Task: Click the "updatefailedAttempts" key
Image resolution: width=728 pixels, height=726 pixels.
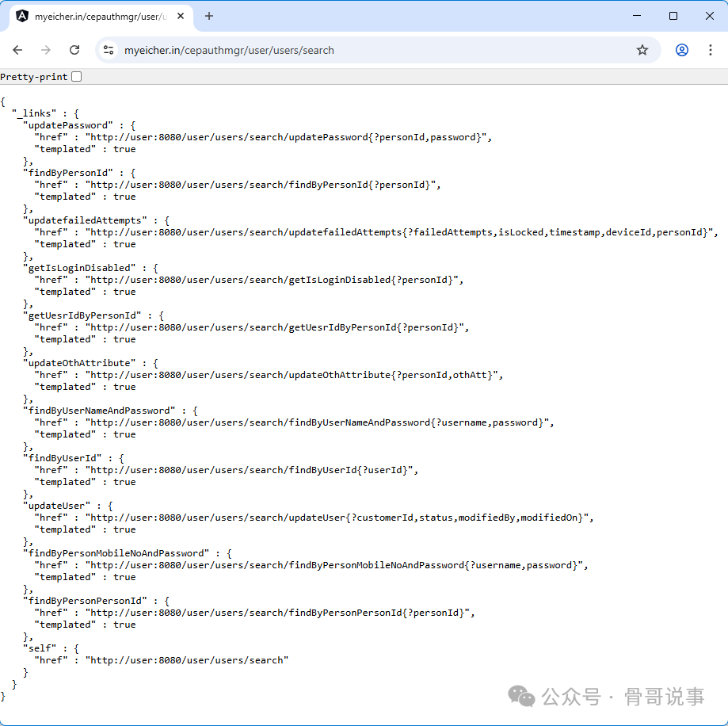Action: (85, 220)
